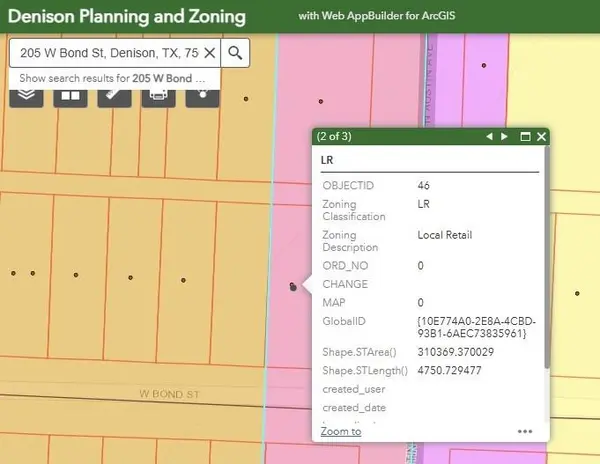Show search results for 205 W Bond
The width and height of the screenshot is (600, 464).
click(x=112, y=77)
